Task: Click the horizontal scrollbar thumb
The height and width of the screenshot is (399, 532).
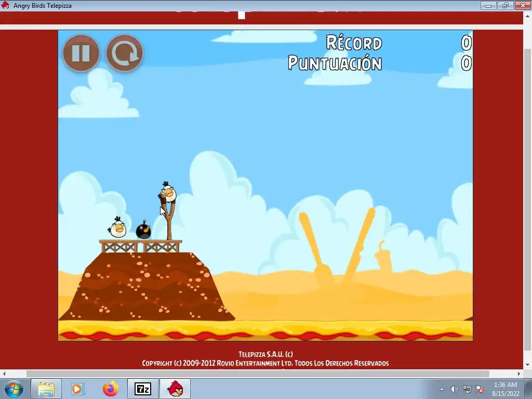Action: (x=258, y=374)
